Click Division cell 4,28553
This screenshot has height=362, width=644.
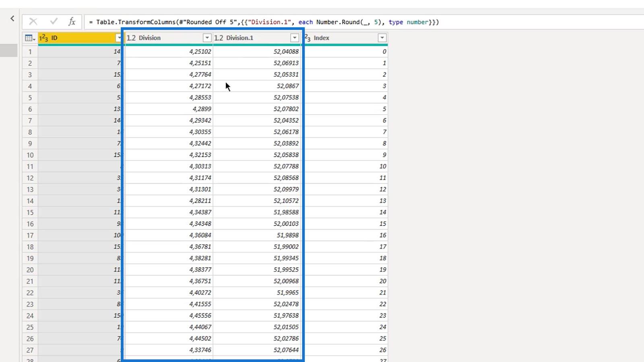[169, 97]
